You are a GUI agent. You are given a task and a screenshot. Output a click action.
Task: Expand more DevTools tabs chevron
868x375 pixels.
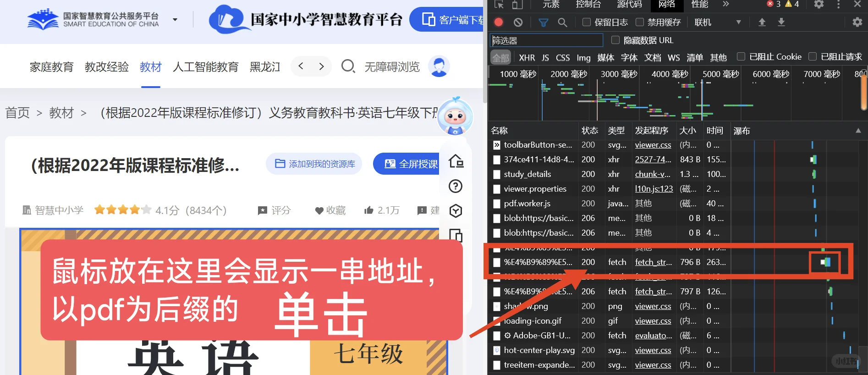[x=725, y=4]
